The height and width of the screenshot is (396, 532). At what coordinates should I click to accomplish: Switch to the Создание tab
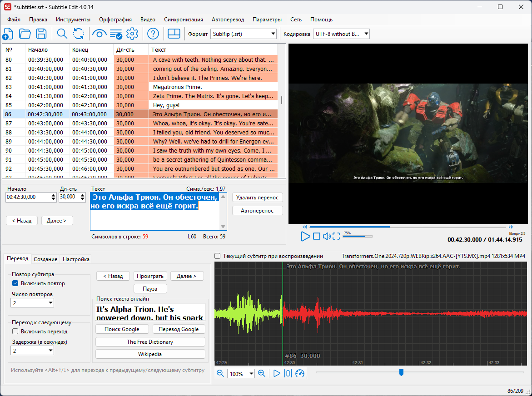(45, 259)
